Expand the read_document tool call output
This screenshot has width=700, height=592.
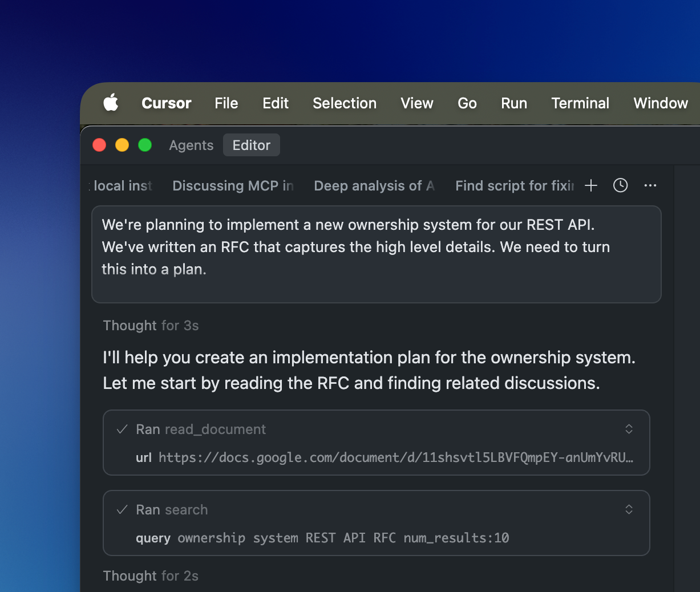629,429
